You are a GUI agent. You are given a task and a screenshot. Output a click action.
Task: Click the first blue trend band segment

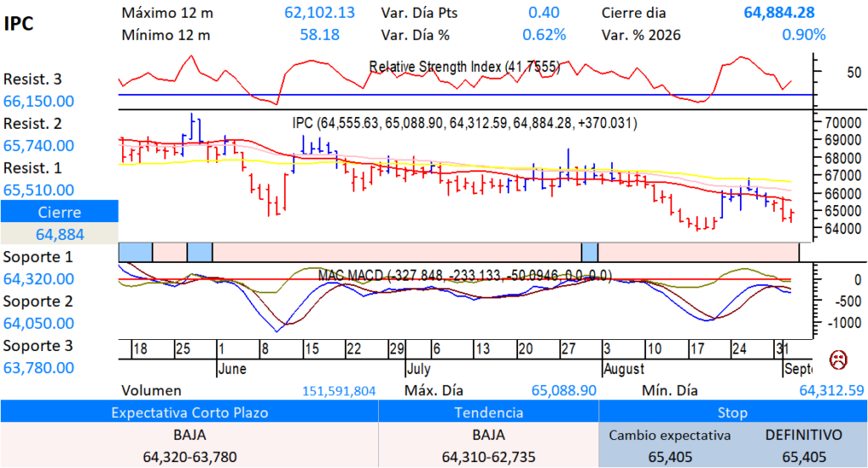[x=136, y=252]
